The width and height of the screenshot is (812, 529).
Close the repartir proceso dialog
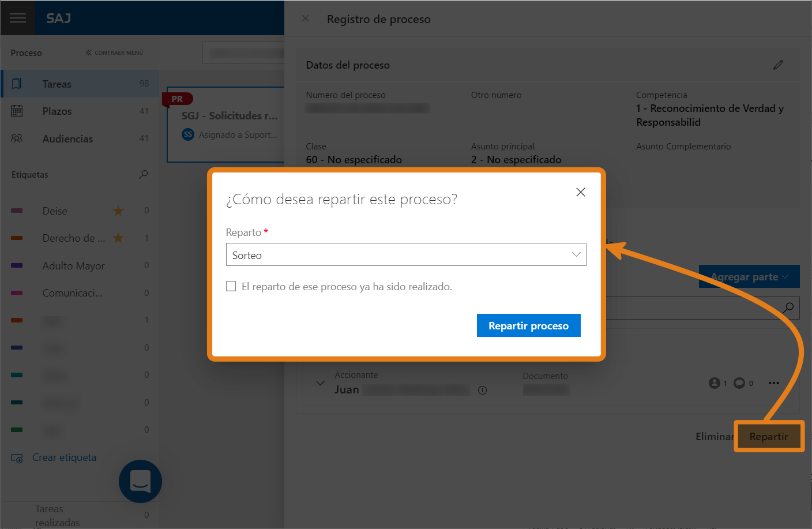point(580,192)
